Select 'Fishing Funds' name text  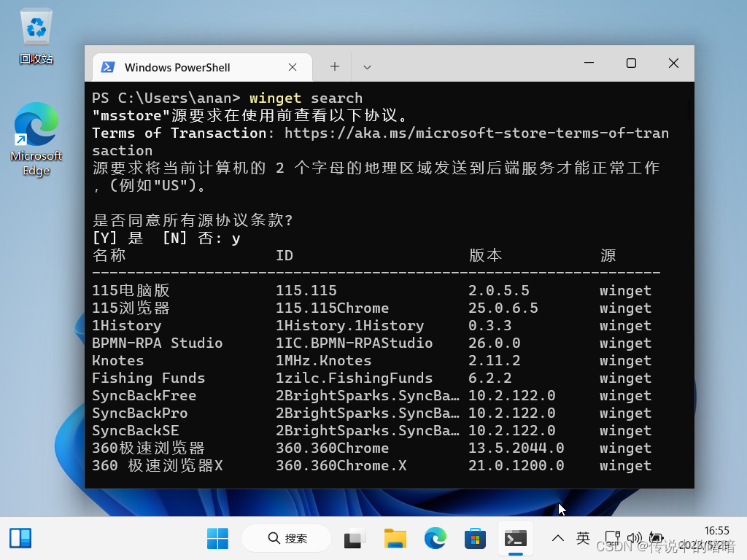coord(149,378)
